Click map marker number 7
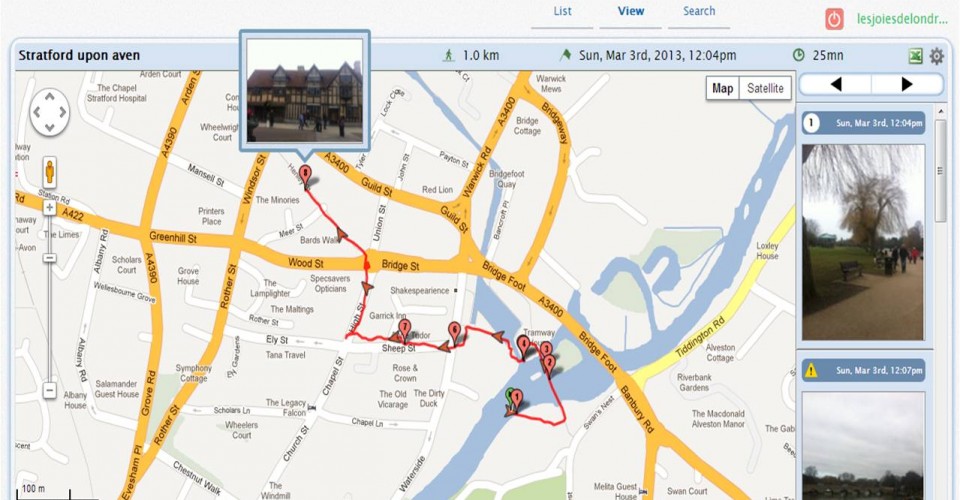 (x=404, y=329)
